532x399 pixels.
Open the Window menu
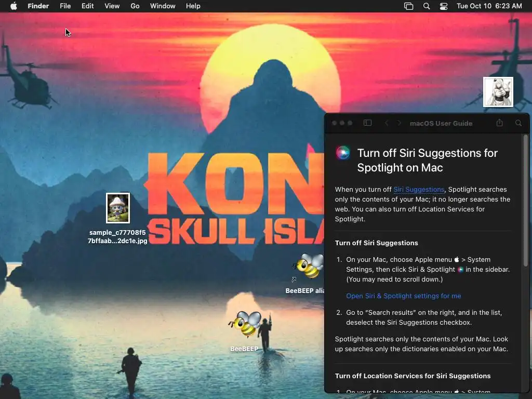coord(163,6)
